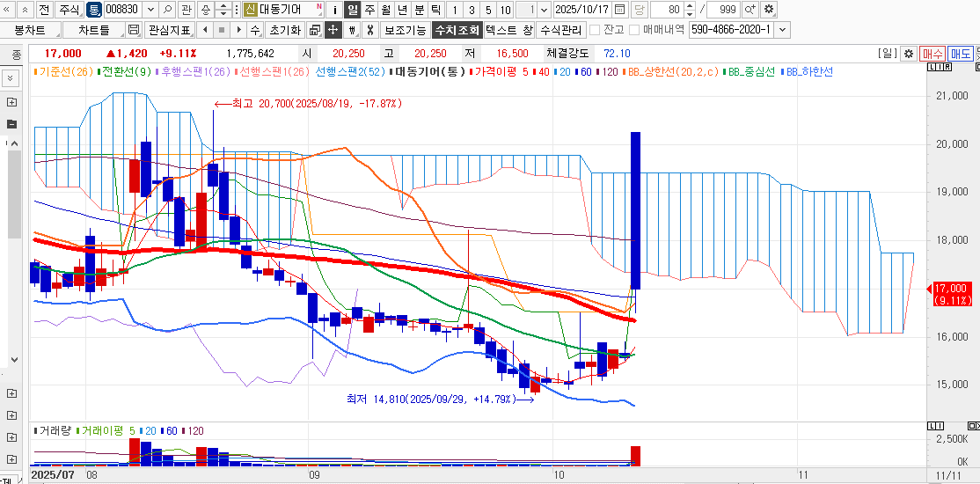Toggle the 수치조회 mode button

pos(457,30)
